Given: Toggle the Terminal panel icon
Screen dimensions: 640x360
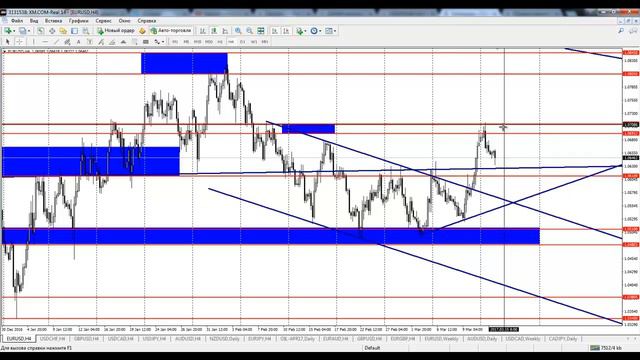Looking at the screenshot, I should pyautogui.click(x=74, y=31).
